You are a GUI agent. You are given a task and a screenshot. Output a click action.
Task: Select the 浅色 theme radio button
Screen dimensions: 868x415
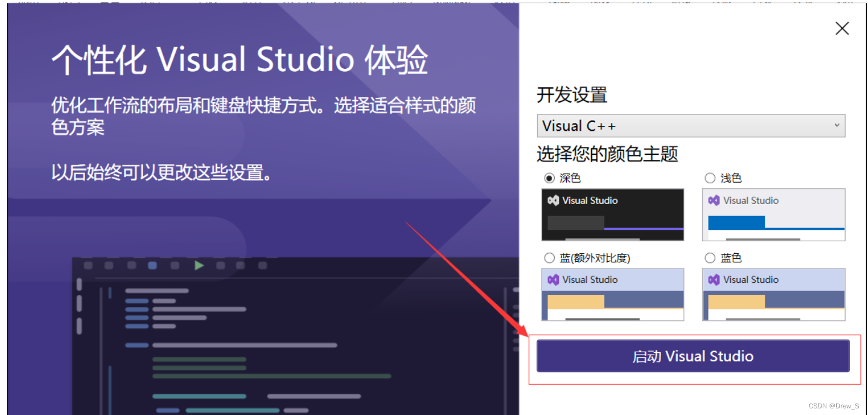(x=710, y=178)
